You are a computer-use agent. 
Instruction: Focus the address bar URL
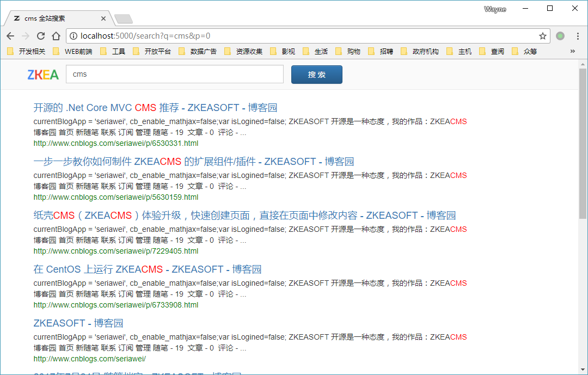308,36
